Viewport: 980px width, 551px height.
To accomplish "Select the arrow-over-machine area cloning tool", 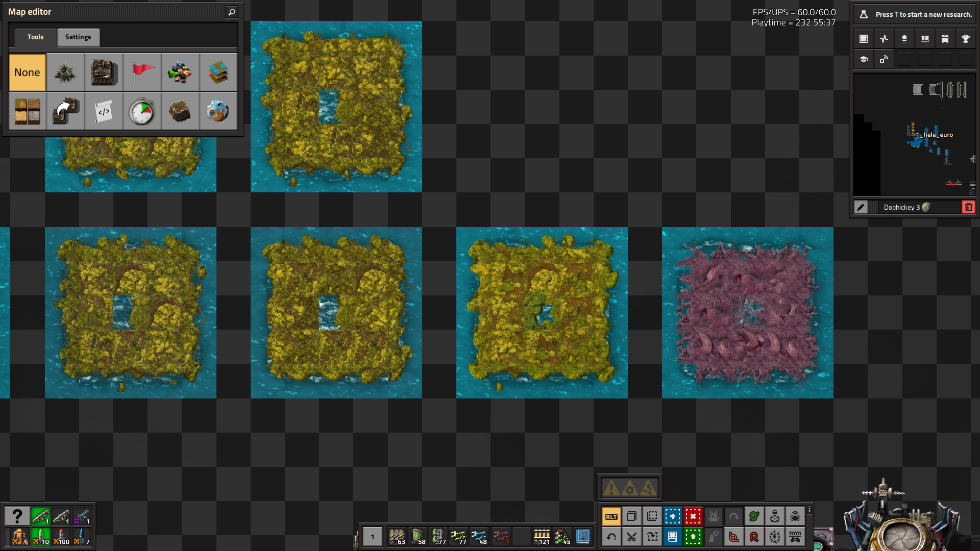I will [66, 111].
